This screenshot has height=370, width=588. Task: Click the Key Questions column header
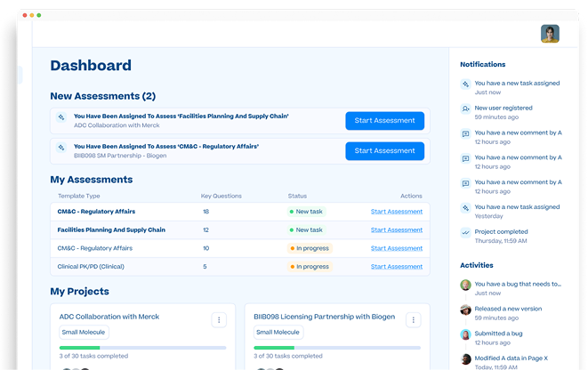222,196
